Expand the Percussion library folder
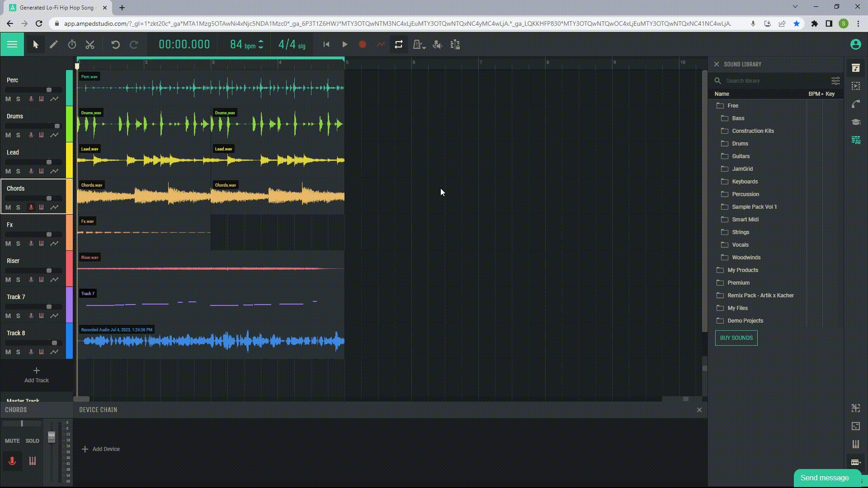This screenshot has height=488, width=868. tap(745, 194)
